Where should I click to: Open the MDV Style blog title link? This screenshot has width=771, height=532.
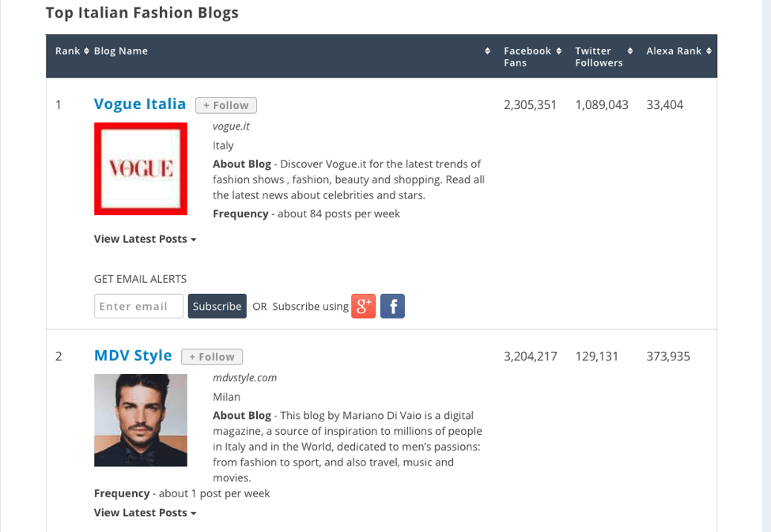pyautogui.click(x=133, y=356)
